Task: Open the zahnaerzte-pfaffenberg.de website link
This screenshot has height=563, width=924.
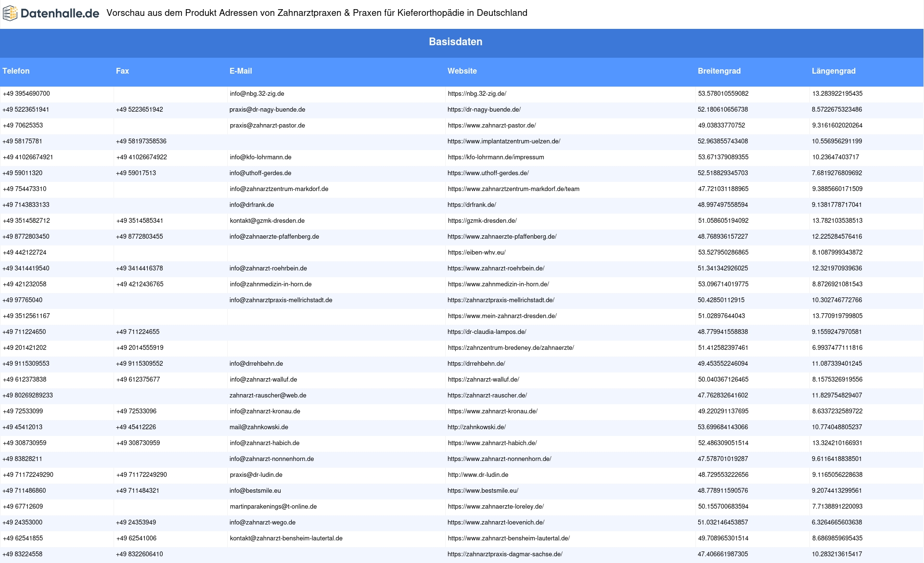Action: click(502, 237)
